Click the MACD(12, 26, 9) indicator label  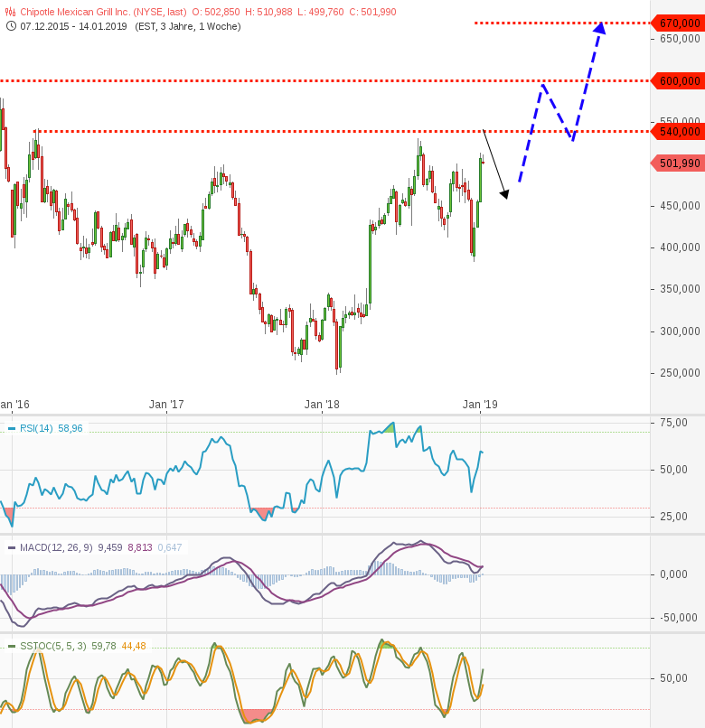(x=56, y=547)
